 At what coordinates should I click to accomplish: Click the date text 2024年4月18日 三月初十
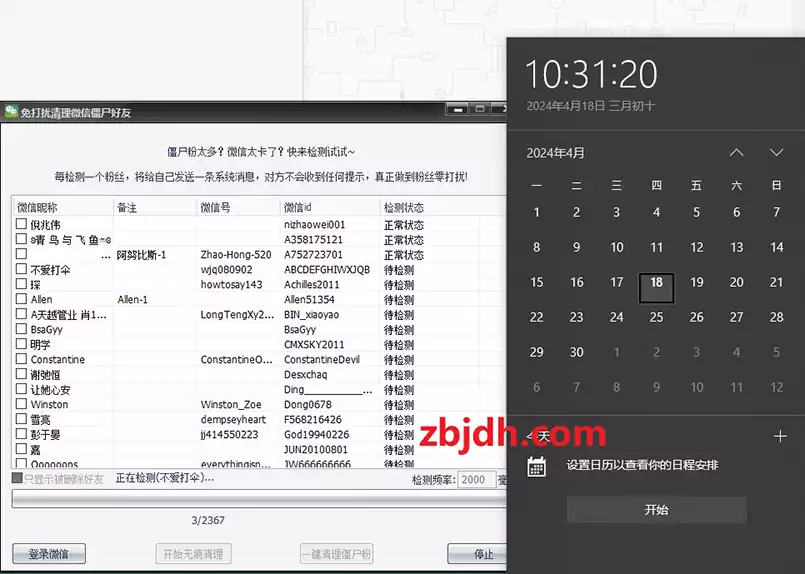tap(591, 106)
